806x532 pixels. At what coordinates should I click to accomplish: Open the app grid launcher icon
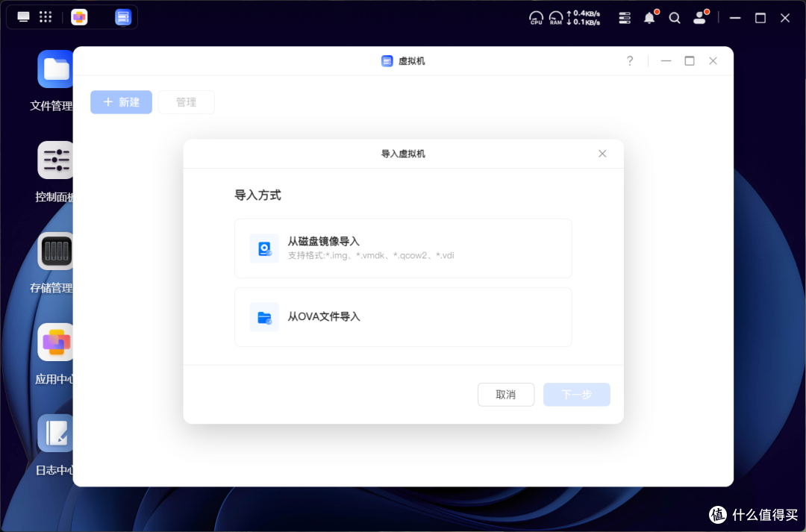(x=46, y=17)
